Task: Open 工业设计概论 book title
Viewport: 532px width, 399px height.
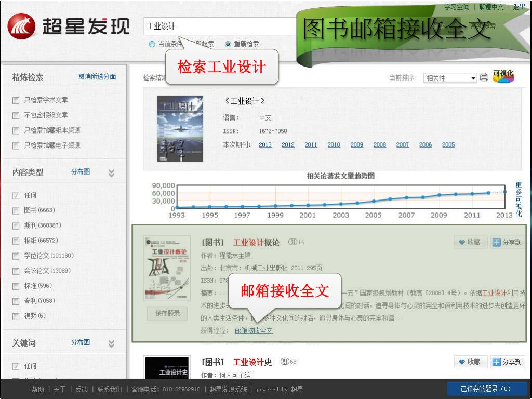Action: click(x=256, y=242)
